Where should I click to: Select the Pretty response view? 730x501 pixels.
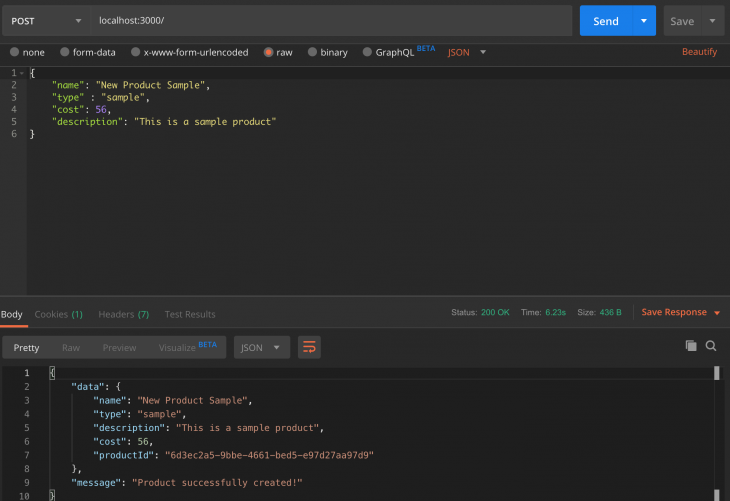tap(27, 348)
